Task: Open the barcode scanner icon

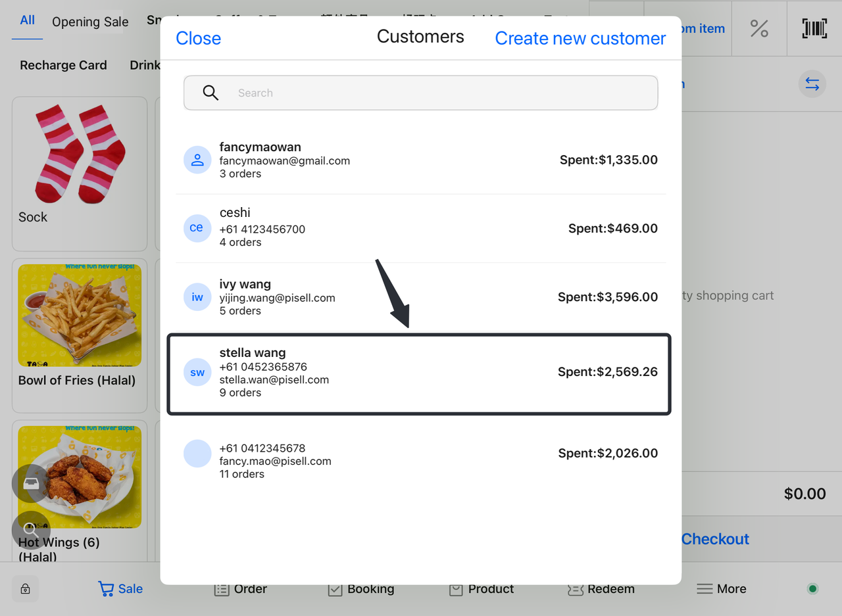Action: point(814,28)
